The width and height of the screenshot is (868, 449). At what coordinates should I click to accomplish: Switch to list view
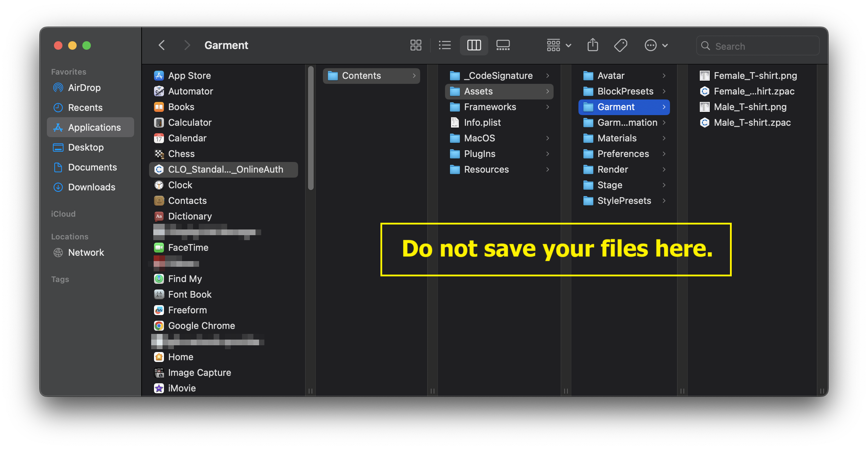tap(445, 45)
